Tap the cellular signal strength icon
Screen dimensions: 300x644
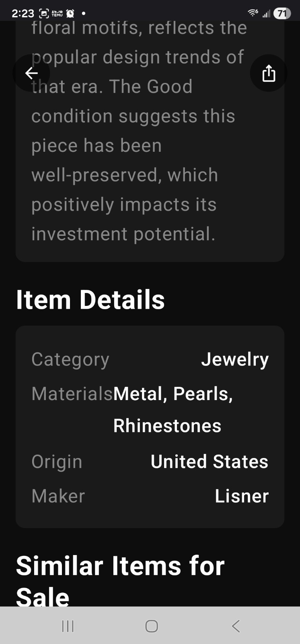[266, 14]
